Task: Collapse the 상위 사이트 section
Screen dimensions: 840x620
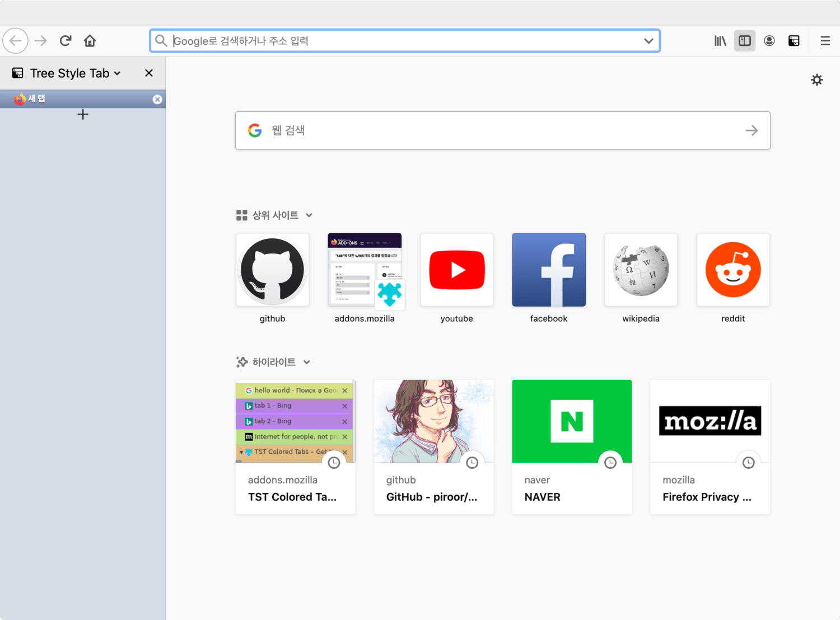Action: (x=309, y=215)
